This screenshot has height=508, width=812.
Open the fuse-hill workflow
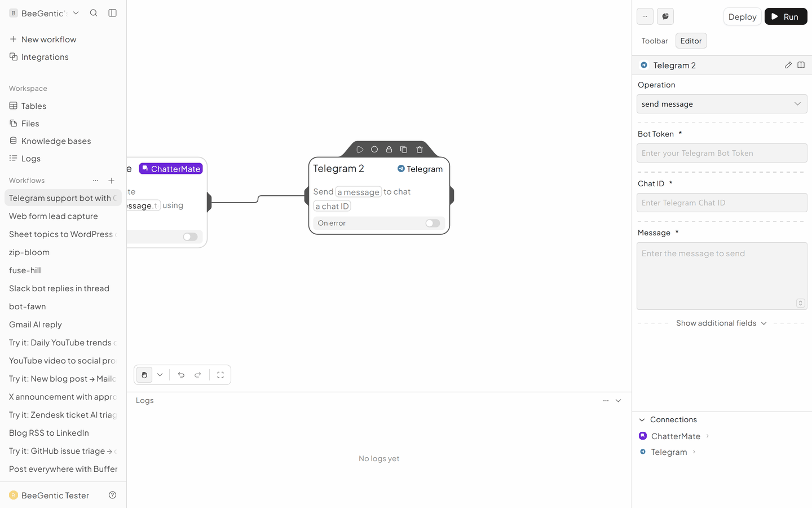[63, 270]
